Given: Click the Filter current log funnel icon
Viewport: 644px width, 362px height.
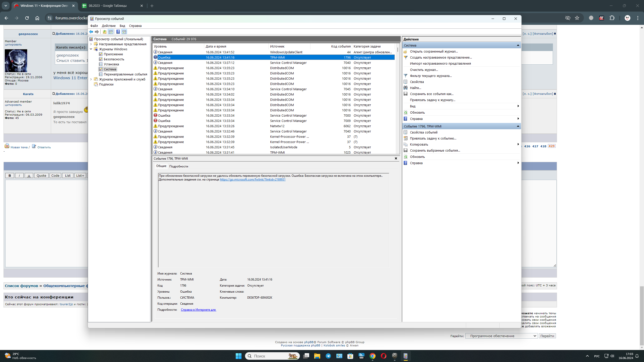Looking at the screenshot, I should coord(406,76).
